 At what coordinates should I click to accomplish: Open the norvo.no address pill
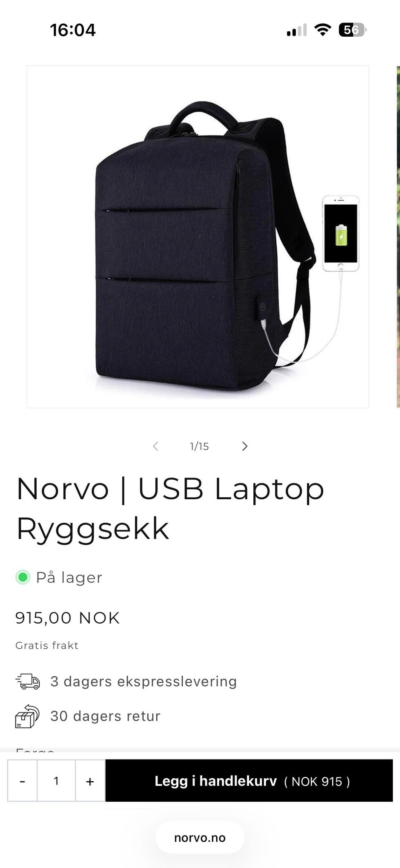pos(200,838)
